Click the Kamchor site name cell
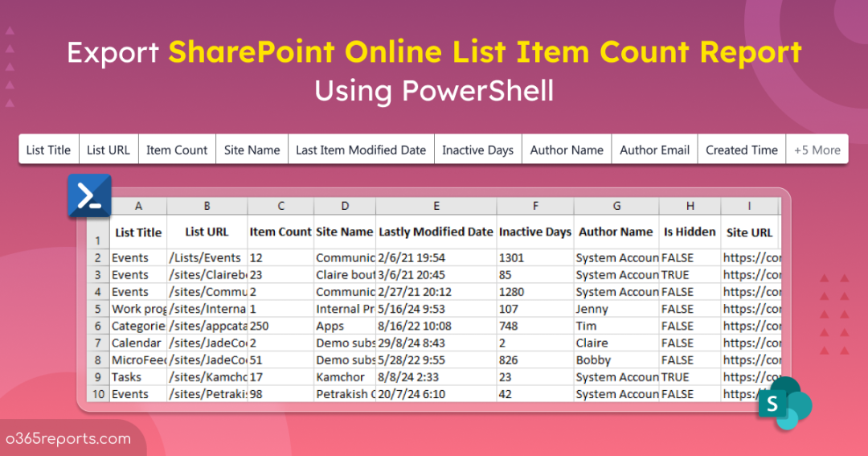The width and height of the screenshot is (868, 456). click(341, 377)
